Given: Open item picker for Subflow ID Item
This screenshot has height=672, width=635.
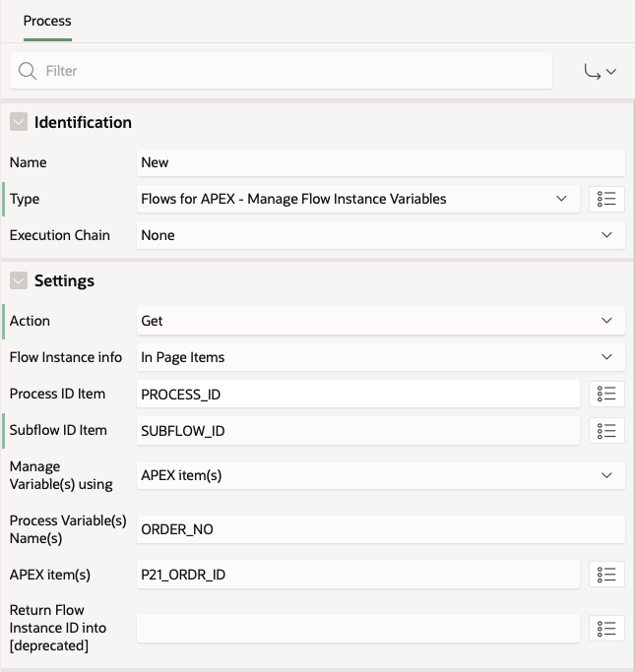Looking at the screenshot, I should (x=606, y=430).
